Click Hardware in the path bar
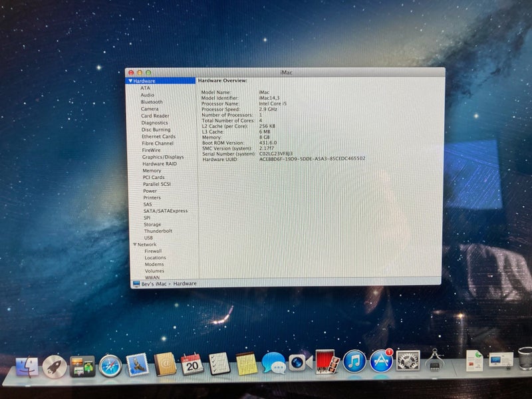 point(185,284)
